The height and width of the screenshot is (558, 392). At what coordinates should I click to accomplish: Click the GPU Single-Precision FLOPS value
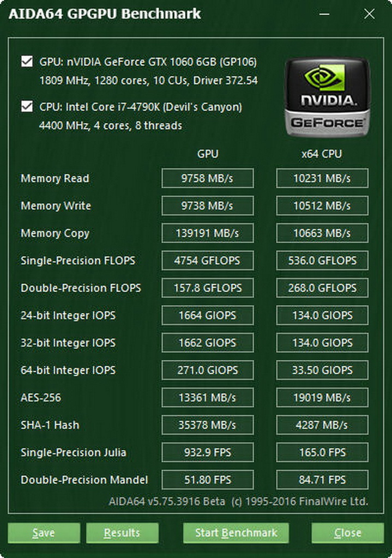coord(207,260)
